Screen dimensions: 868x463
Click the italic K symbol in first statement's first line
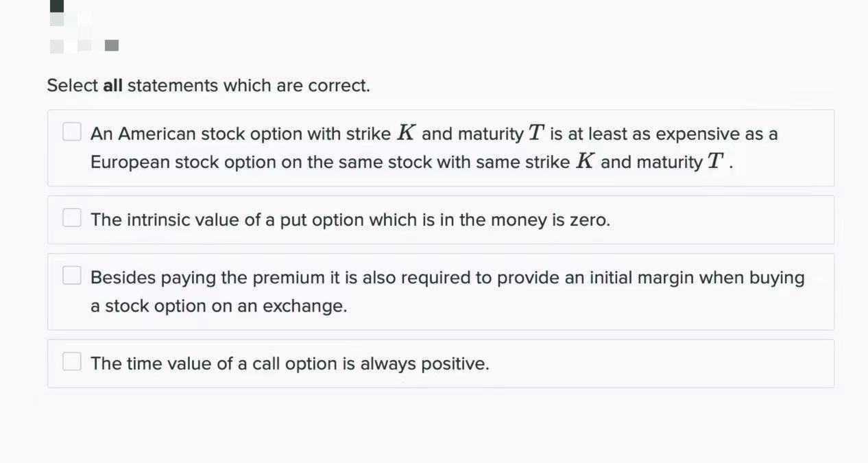coord(407,133)
